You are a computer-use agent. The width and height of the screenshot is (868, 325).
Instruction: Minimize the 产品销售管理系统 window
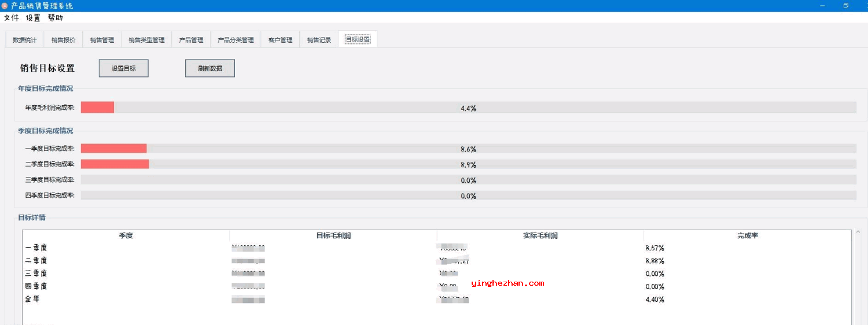[x=822, y=6]
